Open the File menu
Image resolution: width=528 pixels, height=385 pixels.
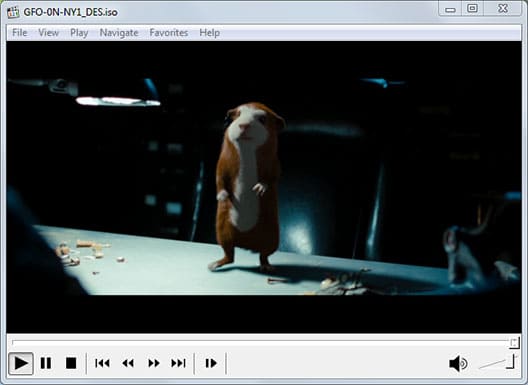click(x=20, y=33)
